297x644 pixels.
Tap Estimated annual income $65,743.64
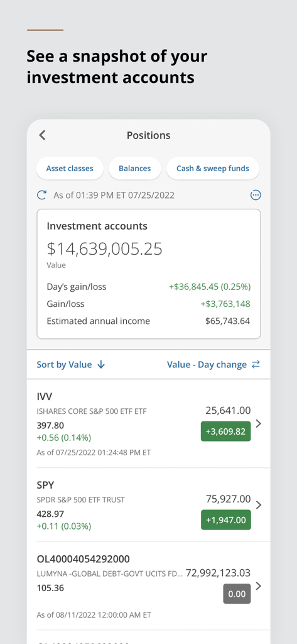(x=228, y=321)
